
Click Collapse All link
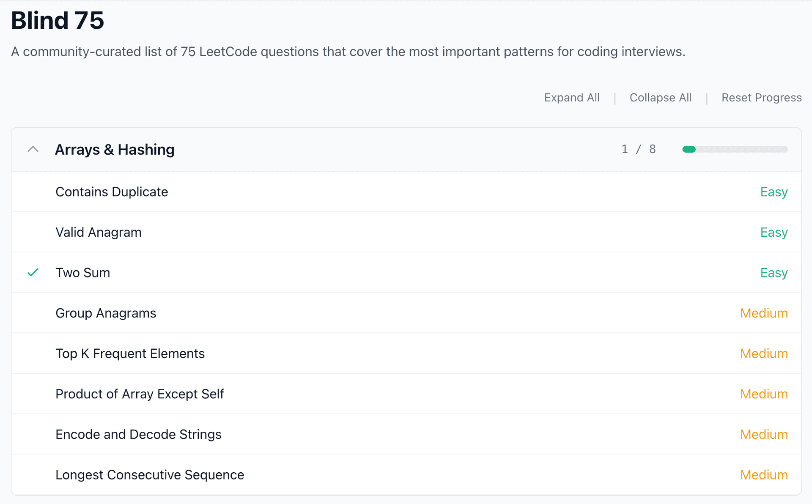point(660,98)
